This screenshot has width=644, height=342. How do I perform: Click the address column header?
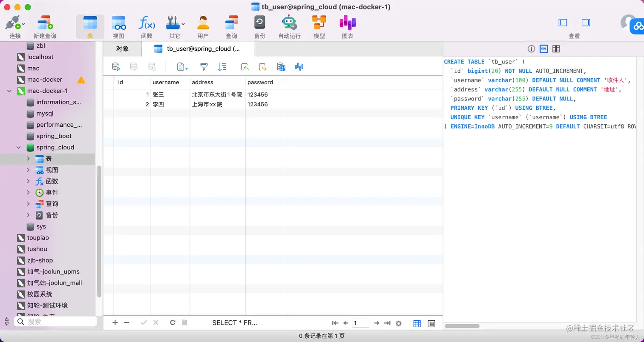pyautogui.click(x=218, y=82)
